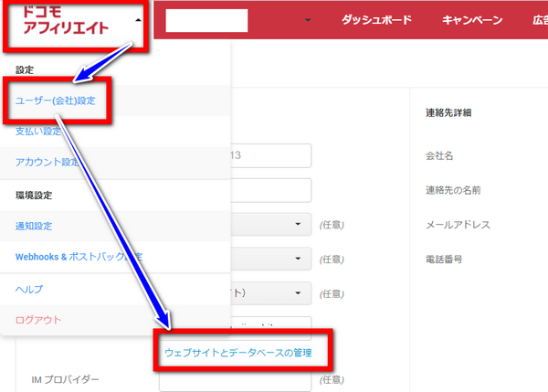Go to the ダッシュボード tab

(376, 20)
